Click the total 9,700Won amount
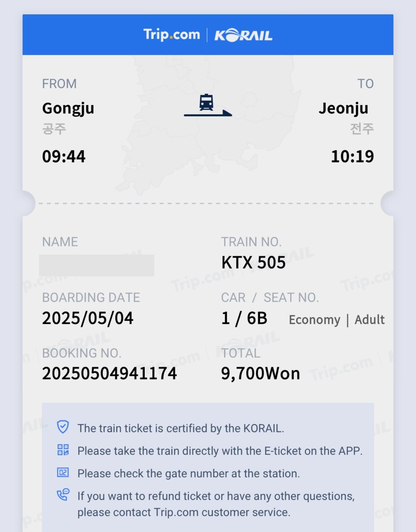This screenshot has width=416, height=532. click(260, 374)
